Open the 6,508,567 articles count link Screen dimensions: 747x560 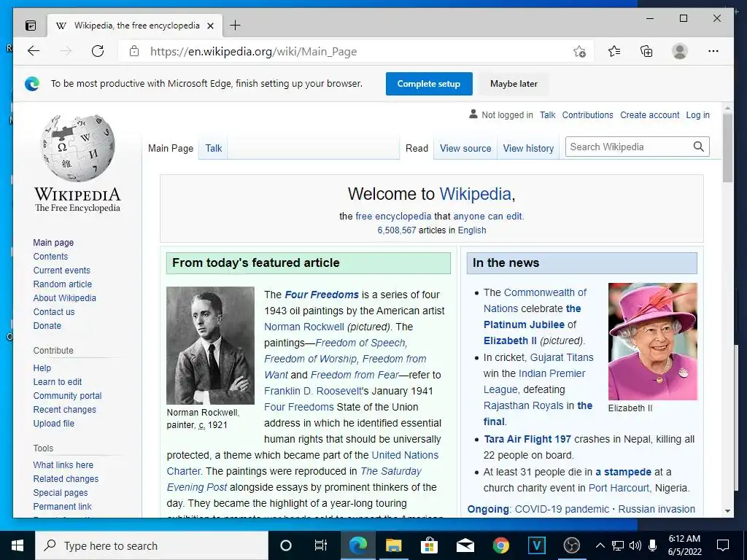396,230
